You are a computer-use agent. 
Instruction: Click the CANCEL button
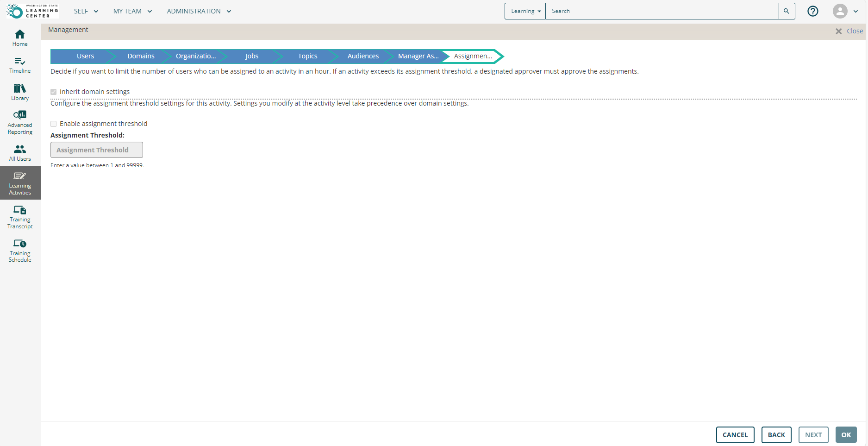(x=735, y=435)
